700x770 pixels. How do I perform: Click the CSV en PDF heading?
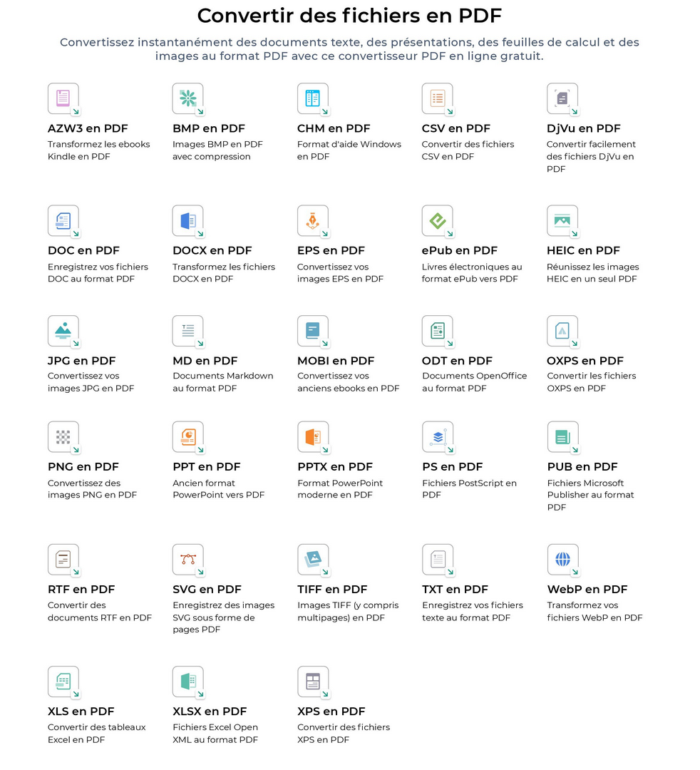coord(455,128)
